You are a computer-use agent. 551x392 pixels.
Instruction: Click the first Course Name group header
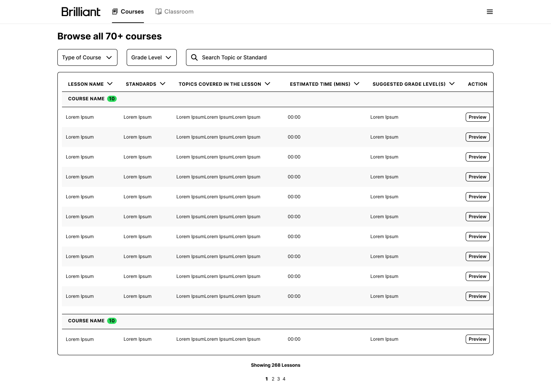click(x=277, y=99)
